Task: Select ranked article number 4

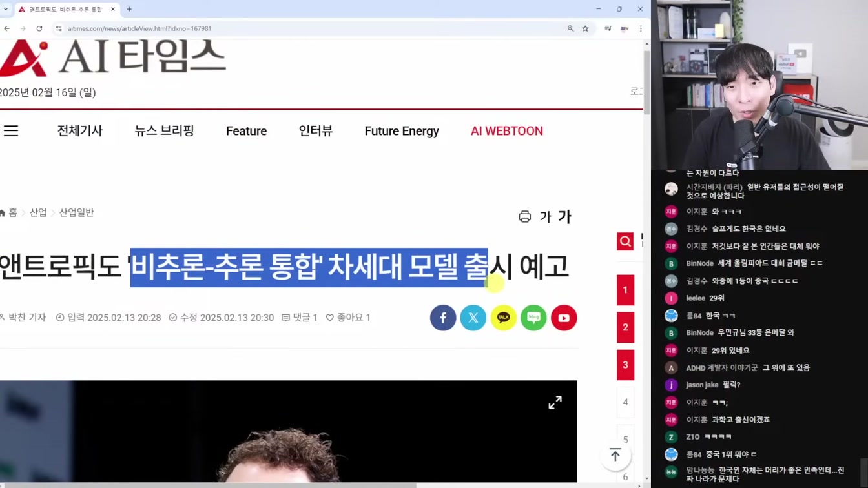Action: coord(625,402)
